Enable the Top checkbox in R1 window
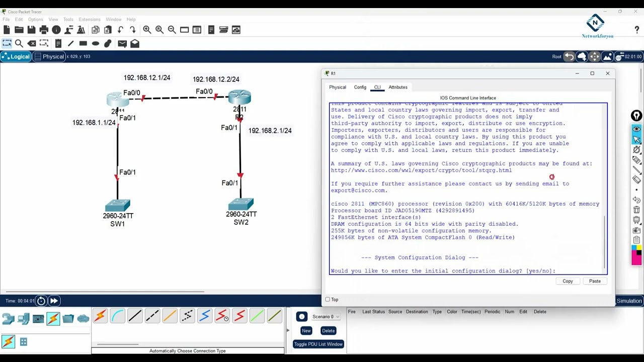Viewport: 644px width, 362px height. pos(328,300)
